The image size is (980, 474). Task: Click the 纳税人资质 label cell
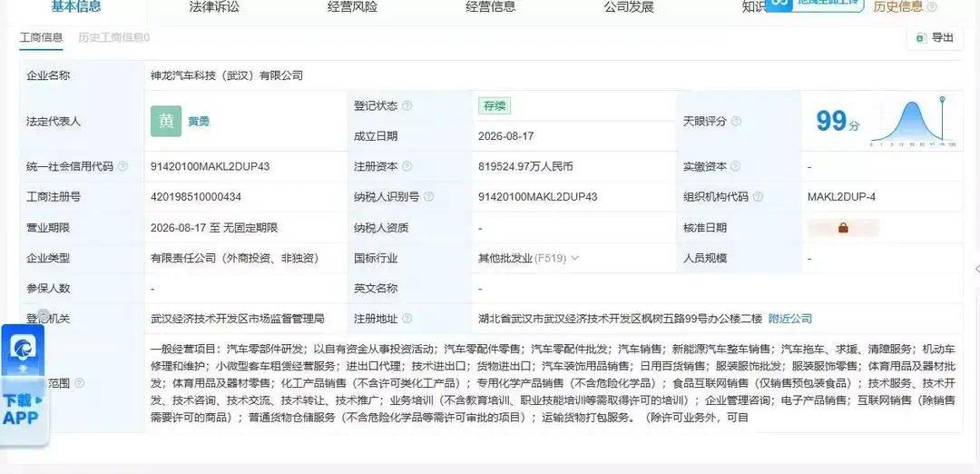point(410,228)
